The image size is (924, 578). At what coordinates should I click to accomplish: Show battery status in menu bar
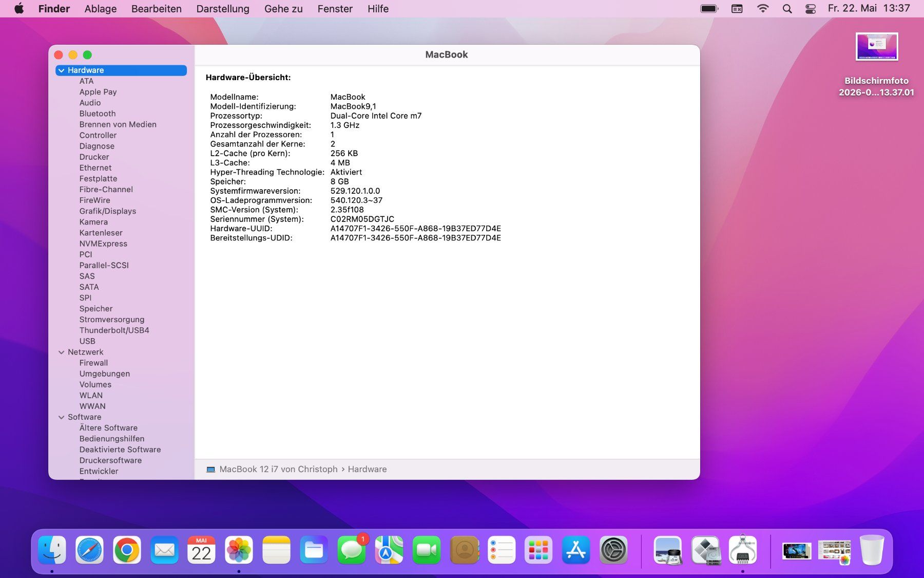point(709,9)
